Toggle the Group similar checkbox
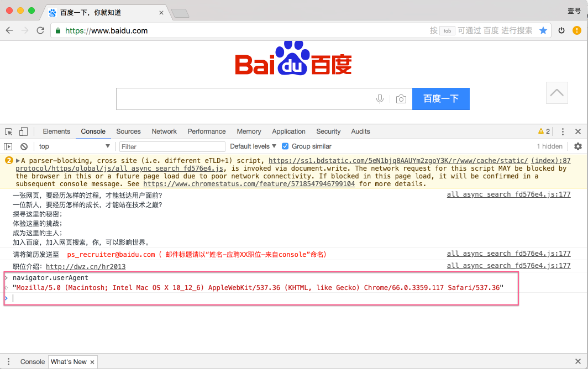This screenshot has width=588, height=369. point(285,146)
